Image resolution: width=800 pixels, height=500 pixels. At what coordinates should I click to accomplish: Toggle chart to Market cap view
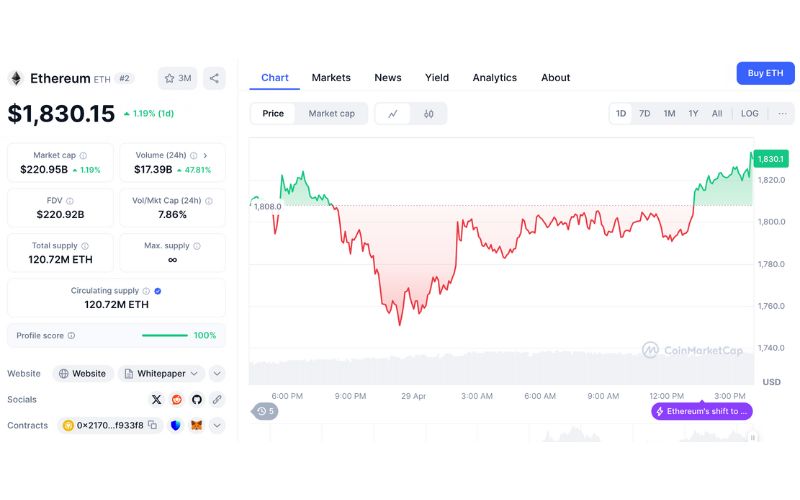[x=331, y=114]
